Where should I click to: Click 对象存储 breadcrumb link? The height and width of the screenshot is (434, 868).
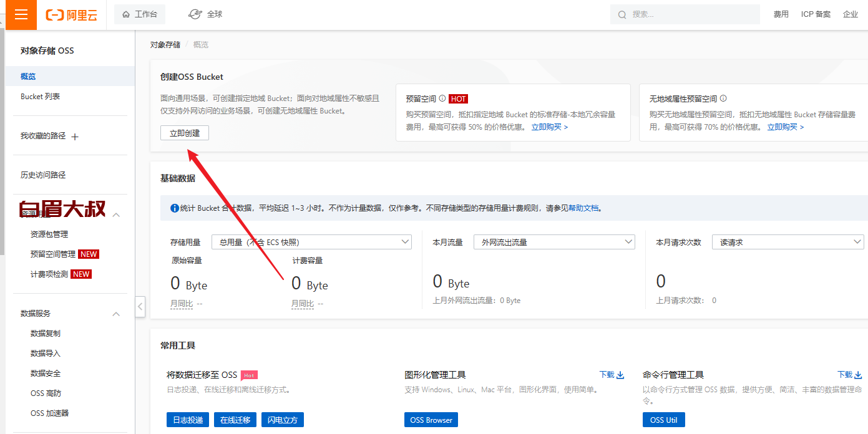coord(165,45)
